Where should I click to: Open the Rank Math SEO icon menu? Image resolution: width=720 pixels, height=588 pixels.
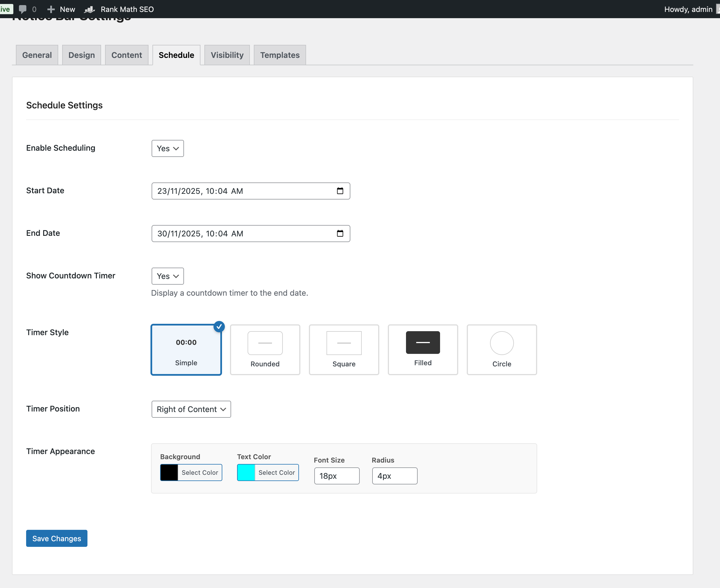tap(89, 9)
